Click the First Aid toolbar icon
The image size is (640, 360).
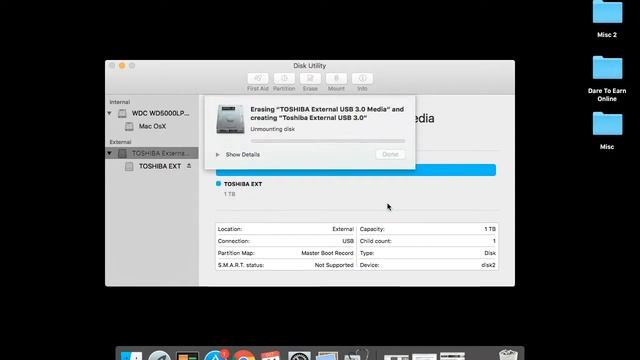(x=258, y=78)
